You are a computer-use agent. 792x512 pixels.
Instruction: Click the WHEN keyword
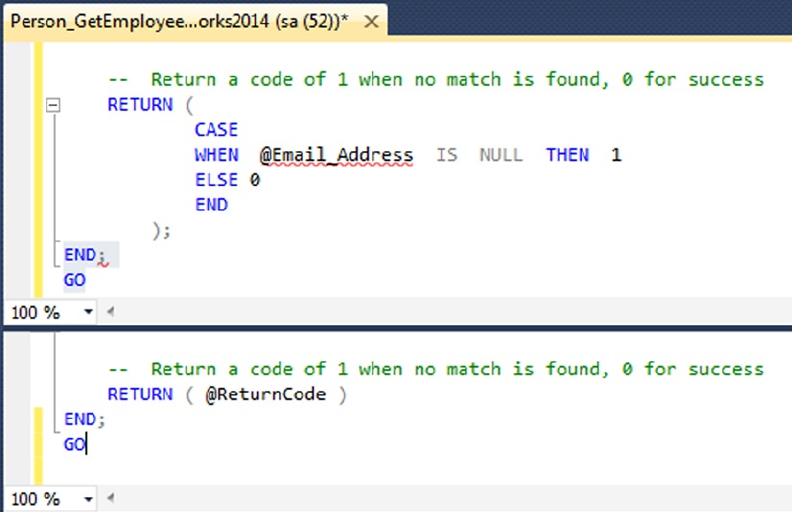click(216, 155)
